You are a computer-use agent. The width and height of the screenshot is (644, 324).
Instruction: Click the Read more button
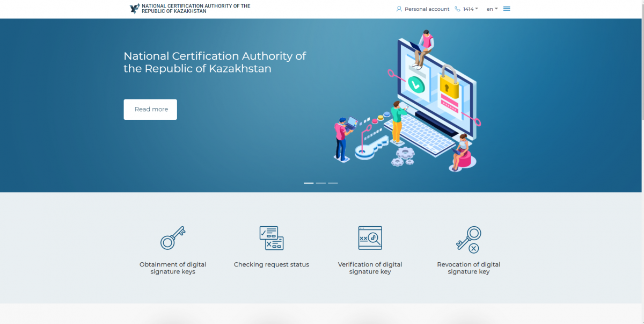pyautogui.click(x=150, y=109)
